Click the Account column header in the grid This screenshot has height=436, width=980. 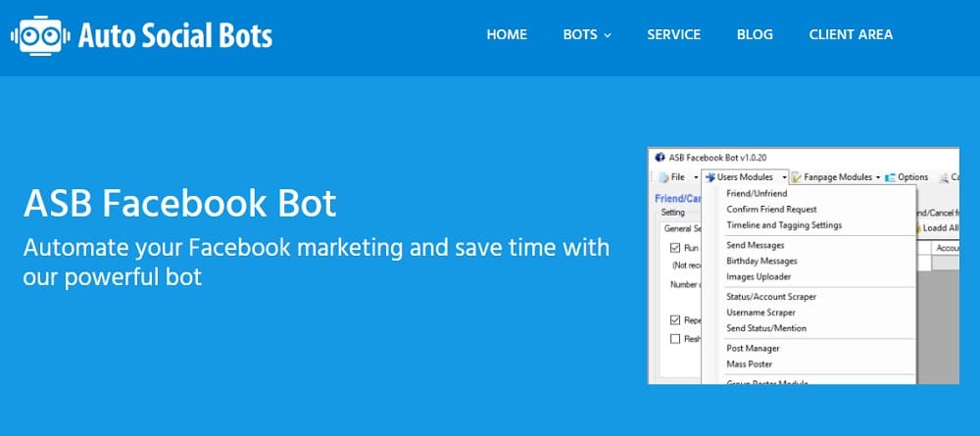coord(945,248)
